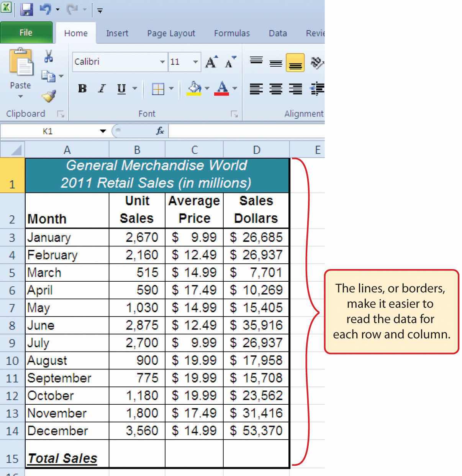462x476 pixels.
Task: Open the Font dialog box launcher
Action: [x=234, y=114]
